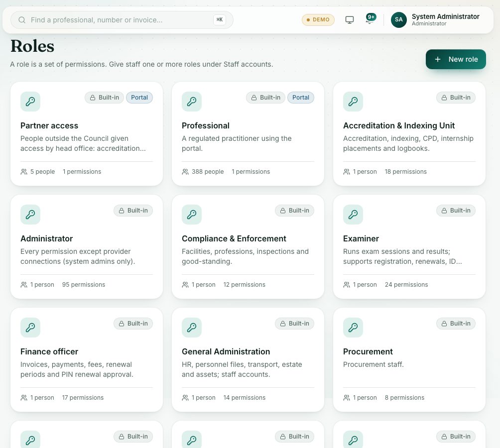
Task: Click Portal badge on Professional card
Action: pos(301,98)
